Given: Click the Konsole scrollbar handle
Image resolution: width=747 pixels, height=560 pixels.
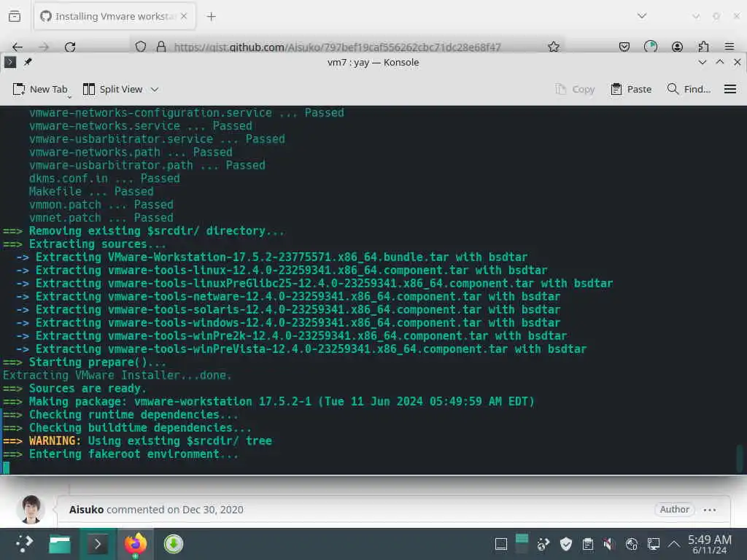Looking at the screenshot, I should 740,458.
